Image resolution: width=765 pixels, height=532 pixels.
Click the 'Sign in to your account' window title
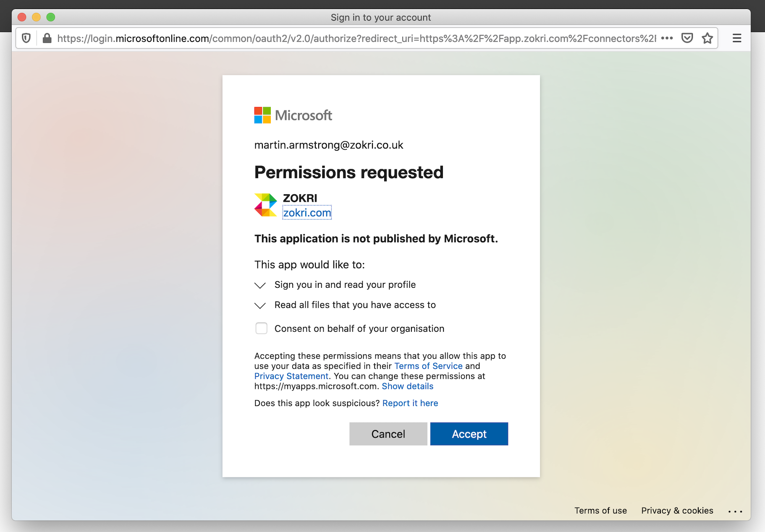381,17
